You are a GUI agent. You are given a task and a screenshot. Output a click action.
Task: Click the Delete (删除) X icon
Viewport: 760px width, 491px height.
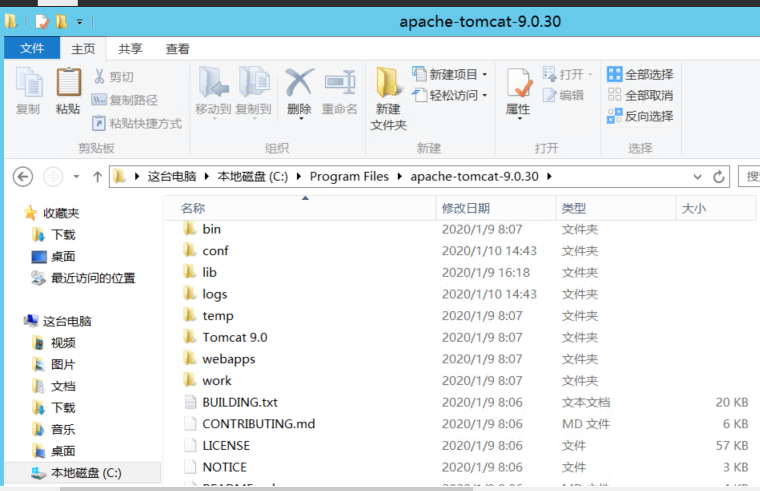[299, 82]
